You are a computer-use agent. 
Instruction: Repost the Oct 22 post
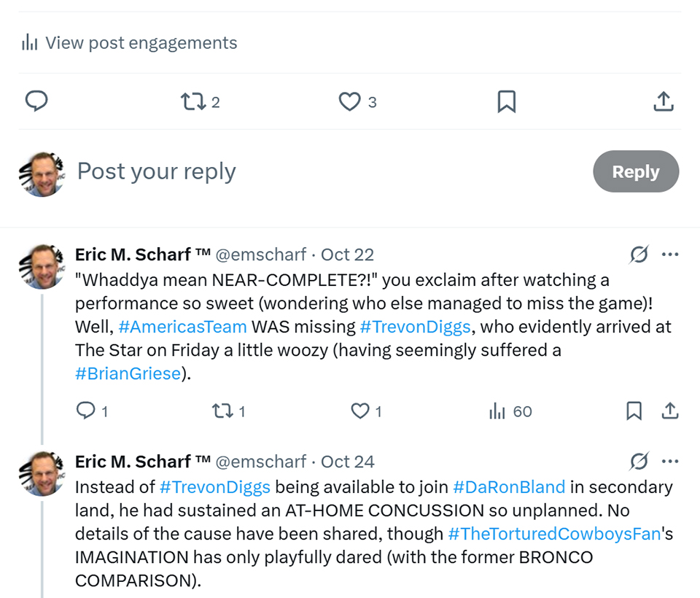222,411
